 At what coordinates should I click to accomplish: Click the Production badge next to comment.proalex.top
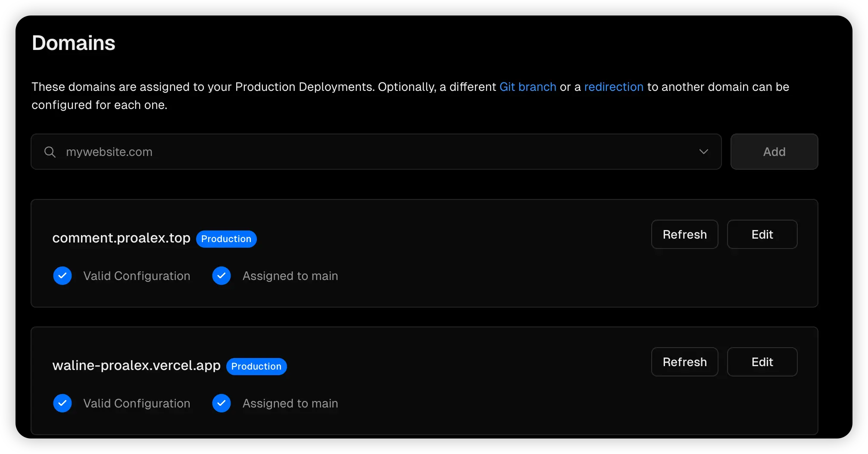click(226, 239)
